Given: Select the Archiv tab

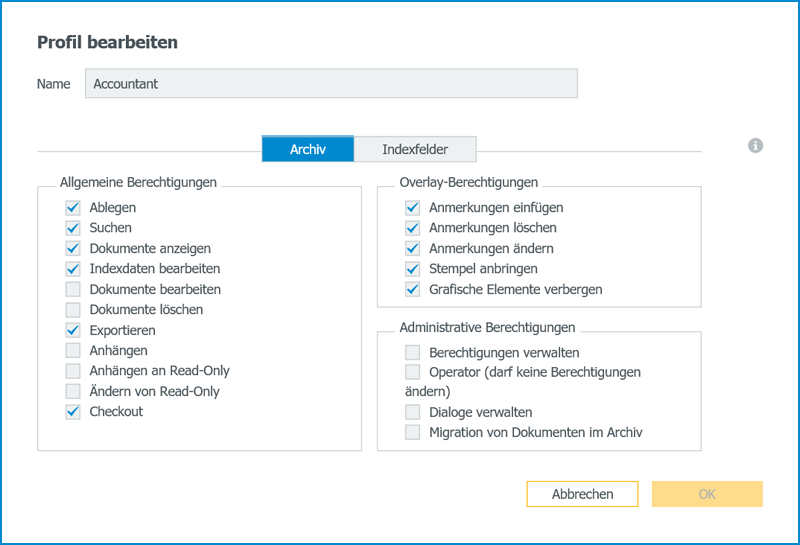Looking at the screenshot, I should coord(307,150).
